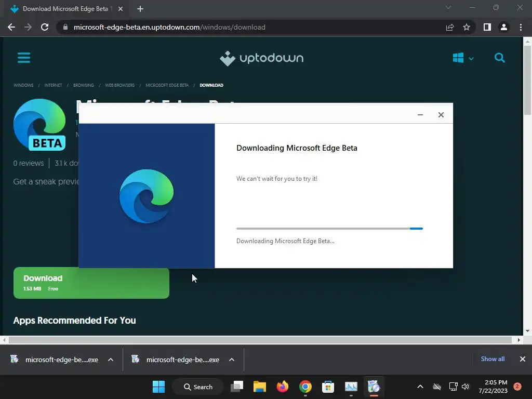View site security lock info

click(65, 27)
